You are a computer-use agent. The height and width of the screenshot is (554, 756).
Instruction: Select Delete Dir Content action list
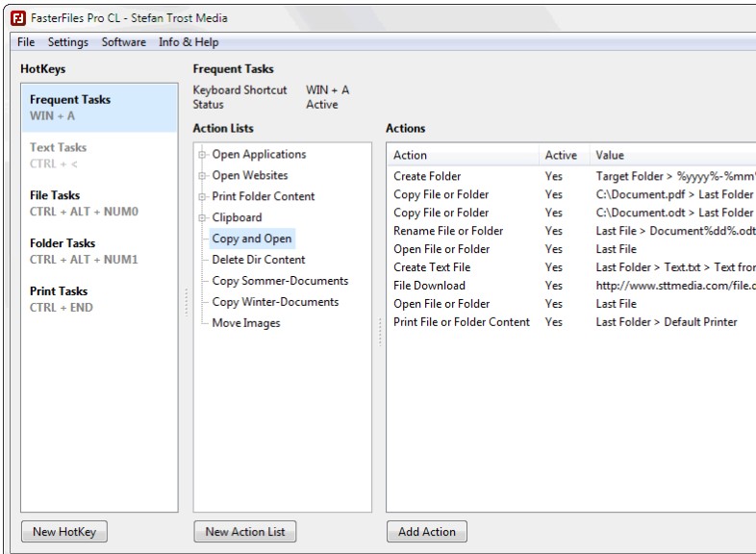(x=258, y=260)
